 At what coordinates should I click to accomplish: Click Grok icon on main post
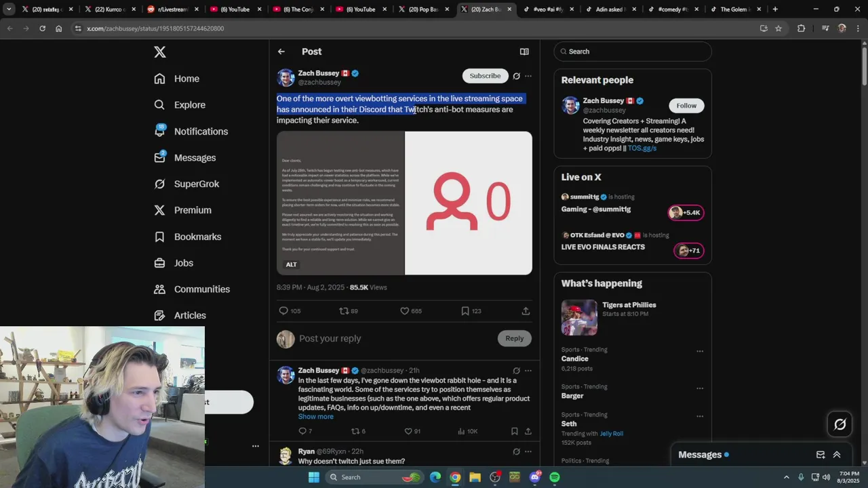(x=517, y=76)
